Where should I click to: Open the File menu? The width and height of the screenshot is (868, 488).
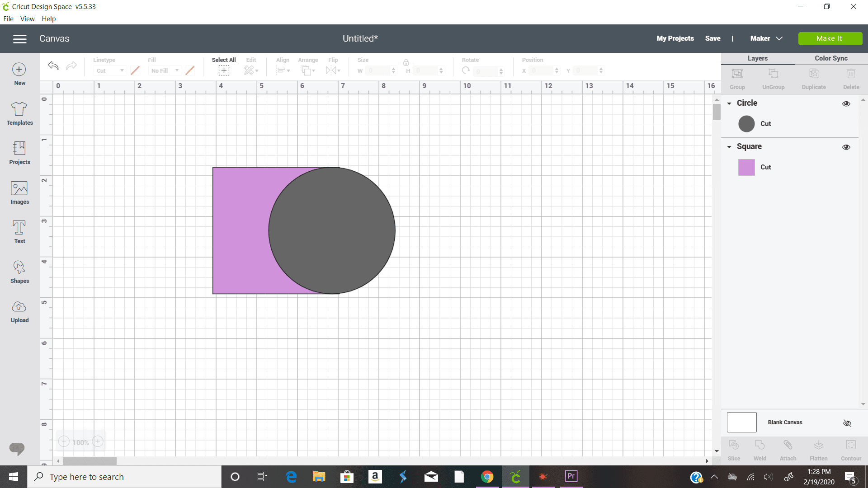(x=8, y=19)
